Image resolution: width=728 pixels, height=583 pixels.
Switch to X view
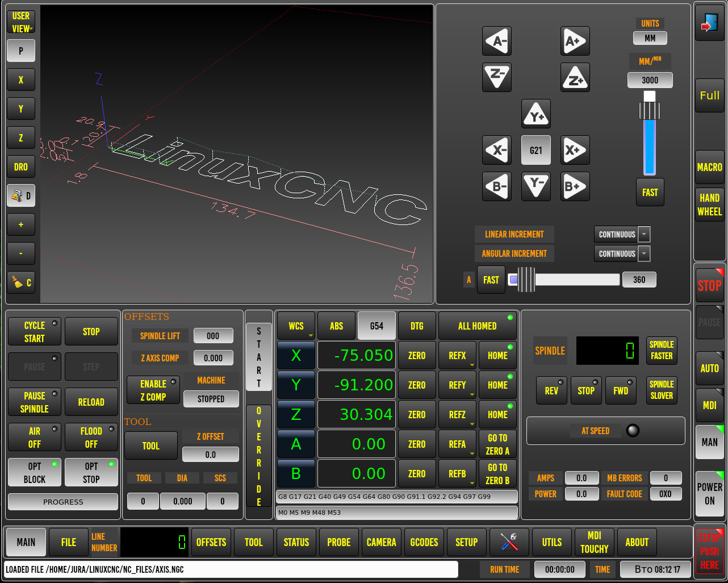pyautogui.click(x=21, y=80)
